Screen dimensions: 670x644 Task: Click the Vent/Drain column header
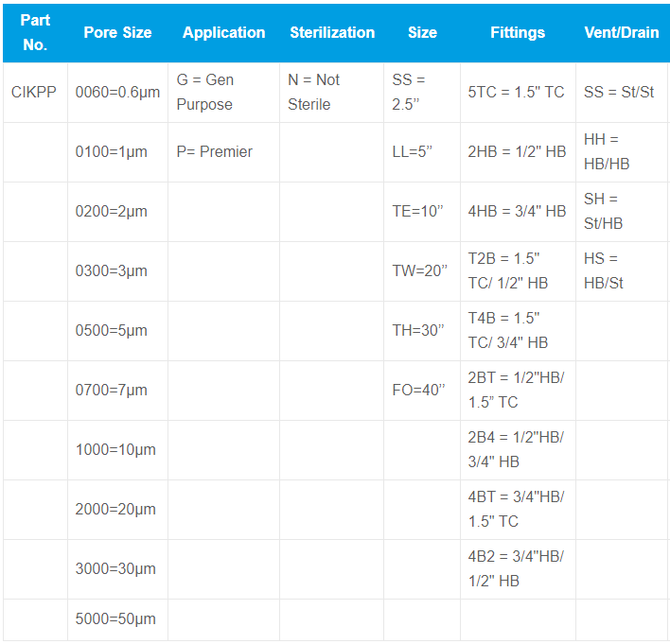tap(622, 32)
